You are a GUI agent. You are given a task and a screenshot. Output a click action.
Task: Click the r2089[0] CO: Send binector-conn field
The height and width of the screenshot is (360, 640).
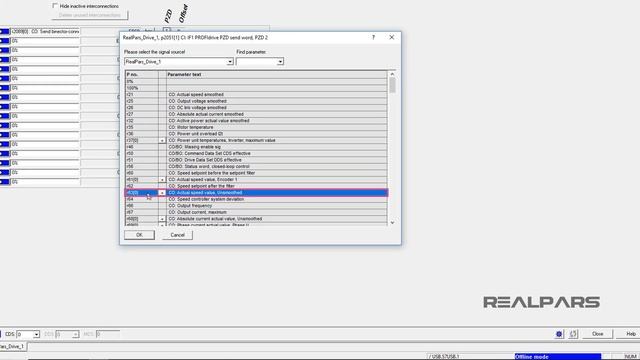click(x=45, y=31)
